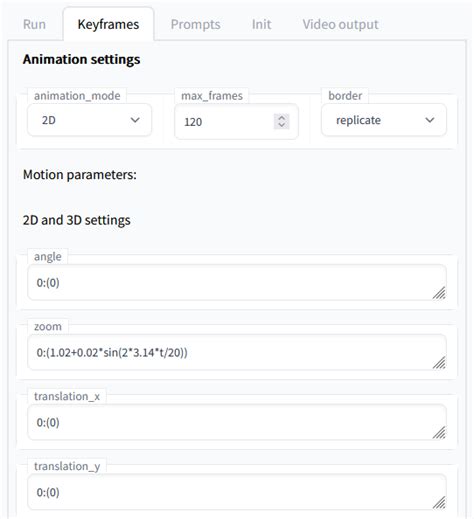Image resolution: width=474 pixels, height=519 pixels.
Task: Open the animation_mode dropdown
Action: (89, 120)
